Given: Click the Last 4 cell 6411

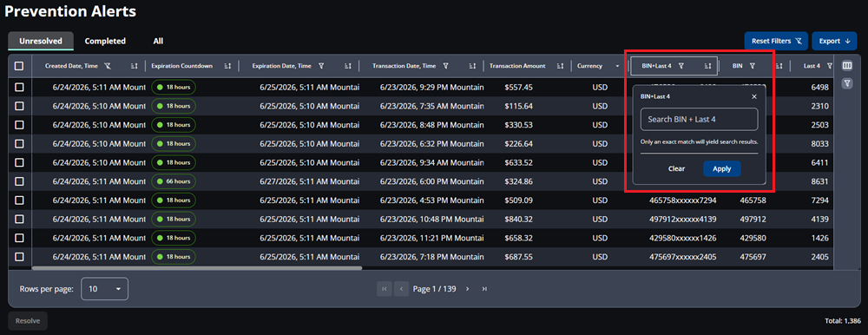Looking at the screenshot, I should (819, 162).
